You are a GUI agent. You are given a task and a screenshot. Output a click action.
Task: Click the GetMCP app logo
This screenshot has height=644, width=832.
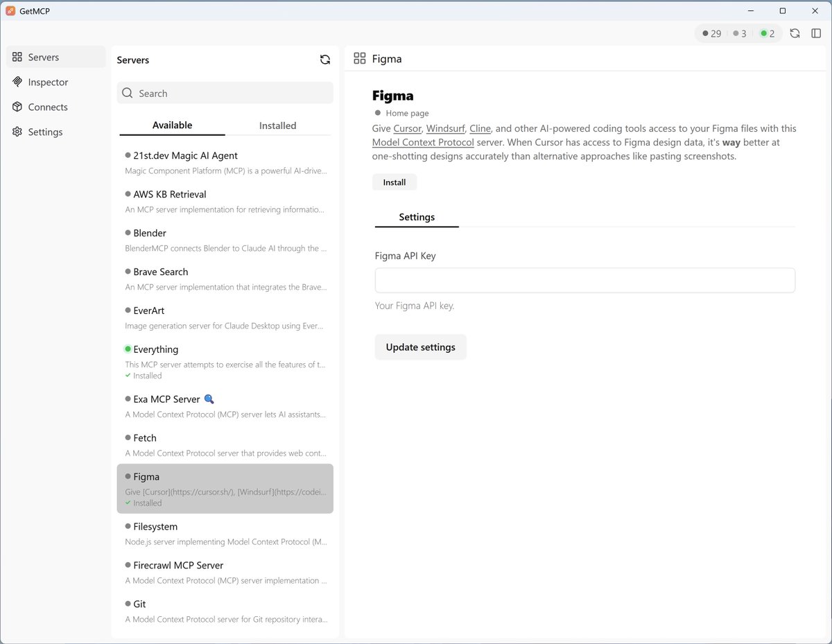click(x=10, y=10)
